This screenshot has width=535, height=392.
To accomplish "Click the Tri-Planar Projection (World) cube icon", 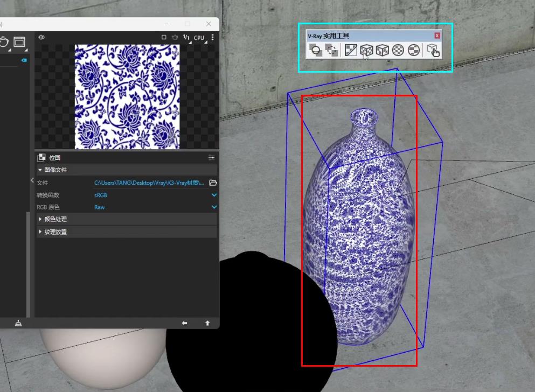I will pyautogui.click(x=366, y=51).
